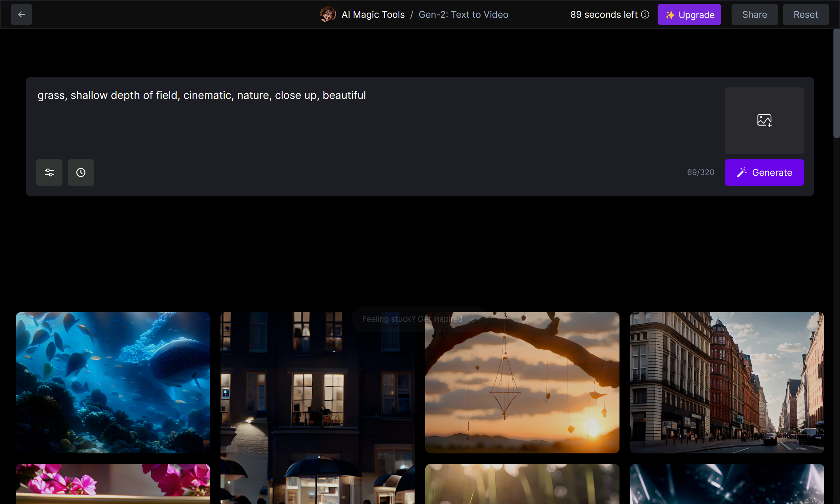840x504 pixels.
Task: Click the back arrow button
Action: click(21, 14)
